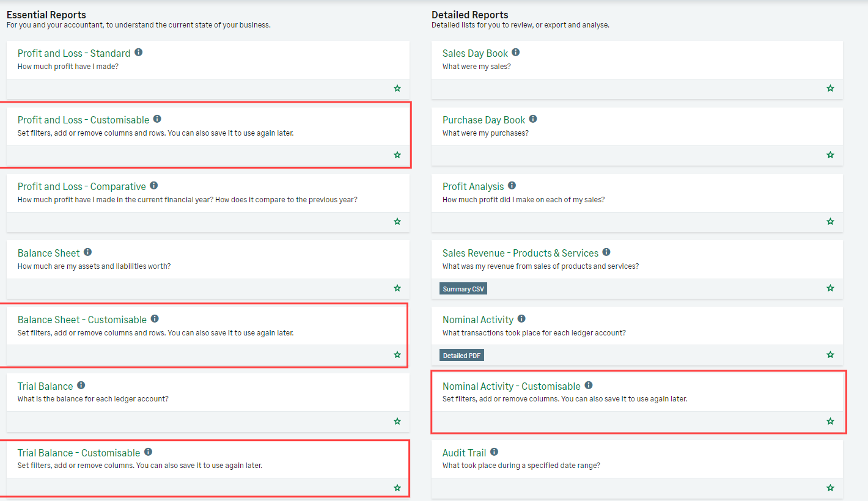
Task: Click info icon beside Trial Balance - Customisable
Action: pos(149,452)
